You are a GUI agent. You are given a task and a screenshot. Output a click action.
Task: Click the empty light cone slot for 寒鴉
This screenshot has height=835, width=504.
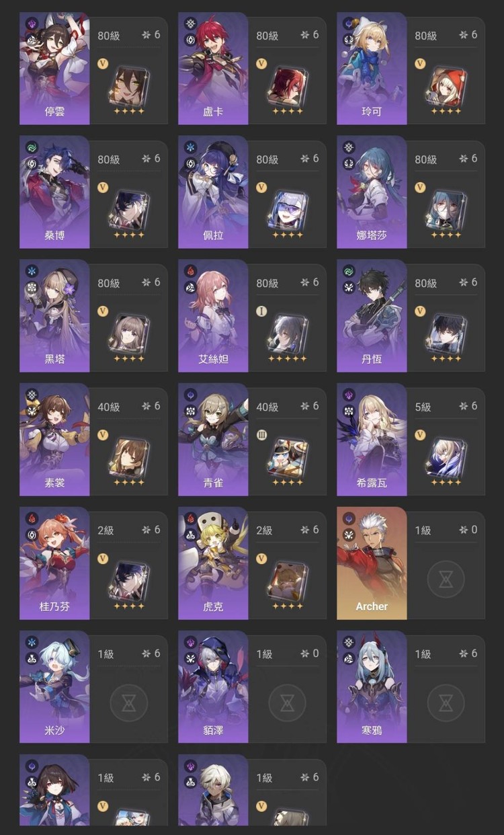446,703
